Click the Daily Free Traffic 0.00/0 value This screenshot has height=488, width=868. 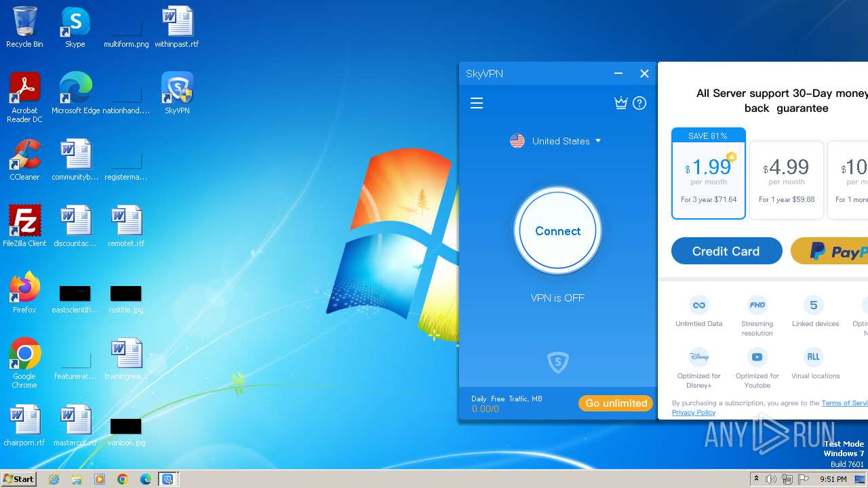coord(486,409)
